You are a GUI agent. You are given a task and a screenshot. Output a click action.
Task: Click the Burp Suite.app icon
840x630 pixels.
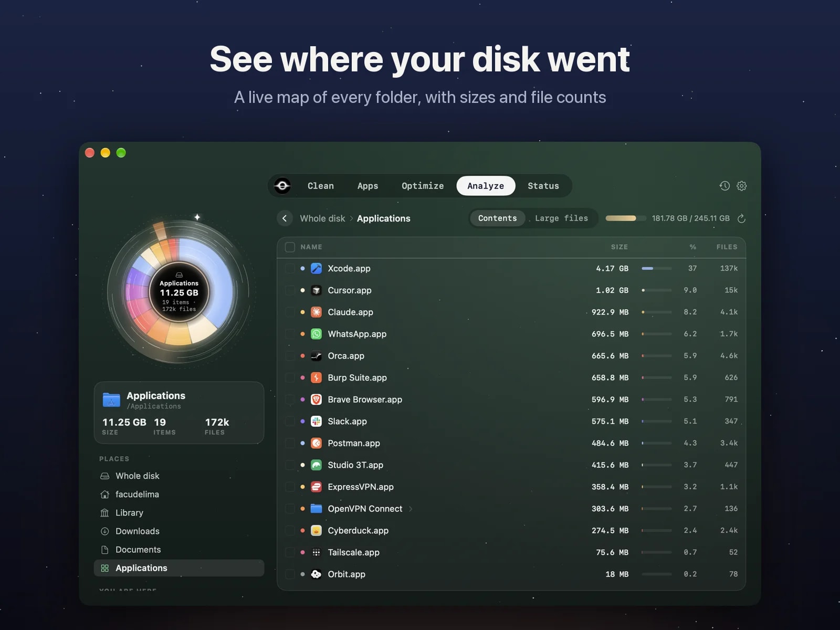pyautogui.click(x=316, y=377)
